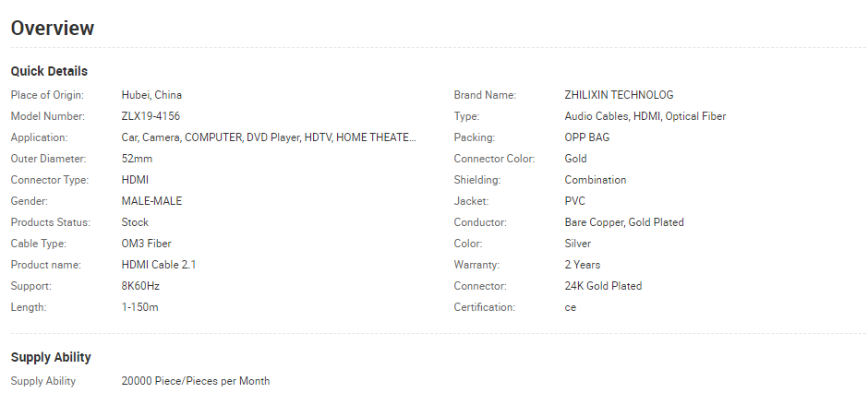Screen dimensions: 868x405
Task: Click the ce certification value
Action: pyautogui.click(x=570, y=307)
